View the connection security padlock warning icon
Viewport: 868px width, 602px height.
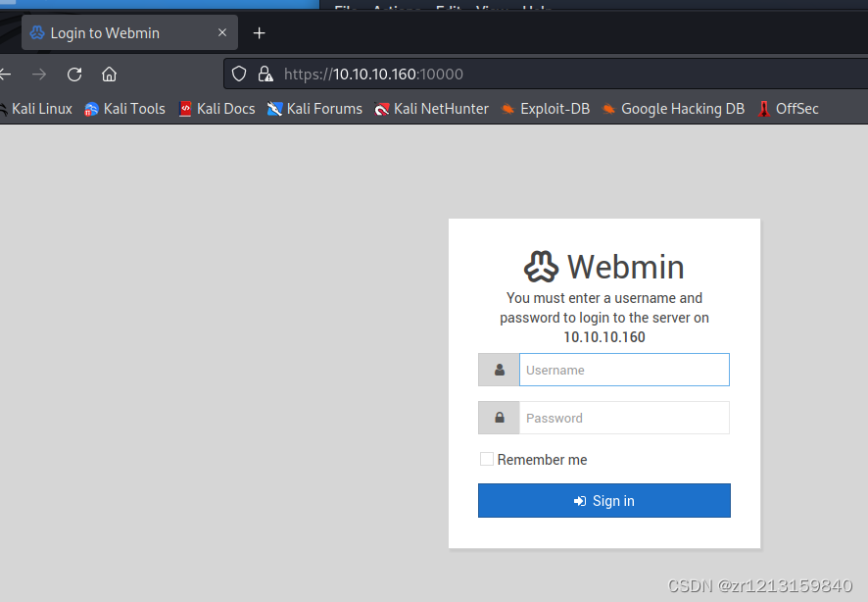[x=265, y=74]
